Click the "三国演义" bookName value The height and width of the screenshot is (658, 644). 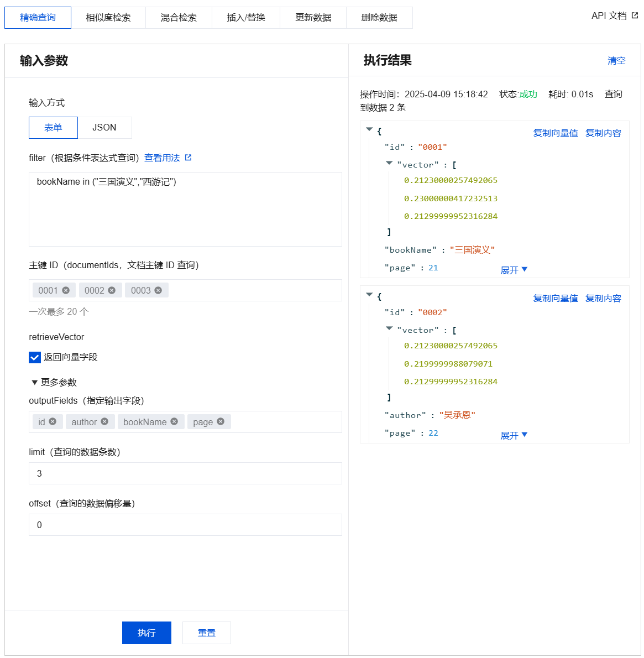click(x=473, y=250)
